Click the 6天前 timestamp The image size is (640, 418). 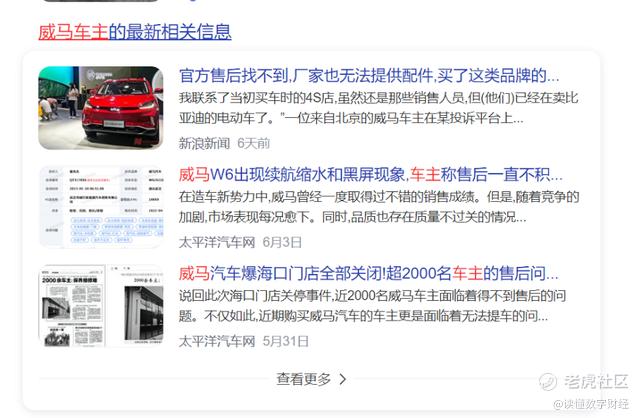point(253,143)
